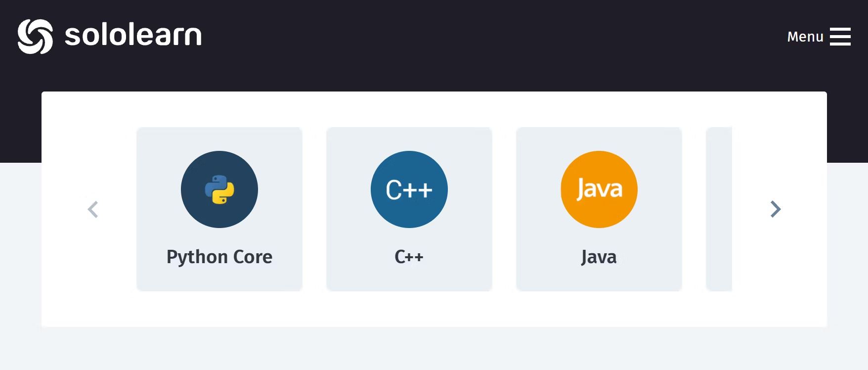Click the Sololearn swirl logo icon

click(x=35, y=36)
